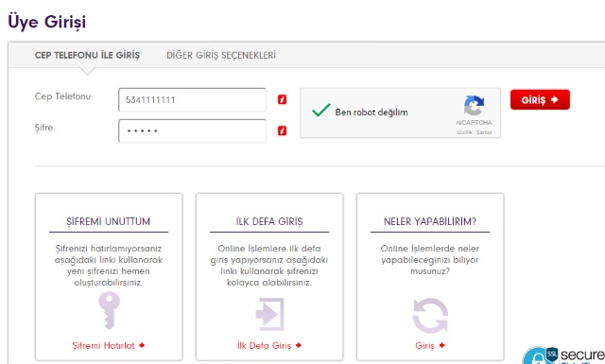The height and width of the screenshot is (364, 605).
Task: Click the Şifre: field label
Action: click(x=44, y=128)
